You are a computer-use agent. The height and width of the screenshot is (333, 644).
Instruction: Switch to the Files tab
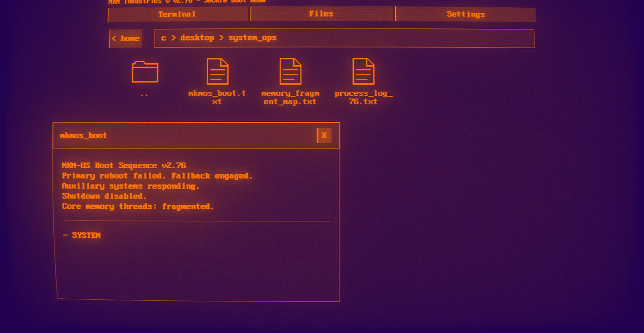click(321, 14)
